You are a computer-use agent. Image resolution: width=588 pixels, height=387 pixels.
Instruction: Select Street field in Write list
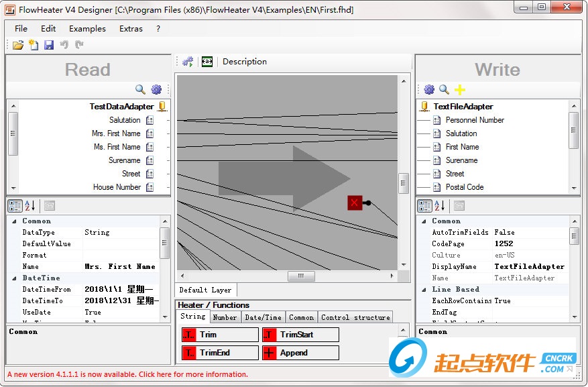(455, 174)
